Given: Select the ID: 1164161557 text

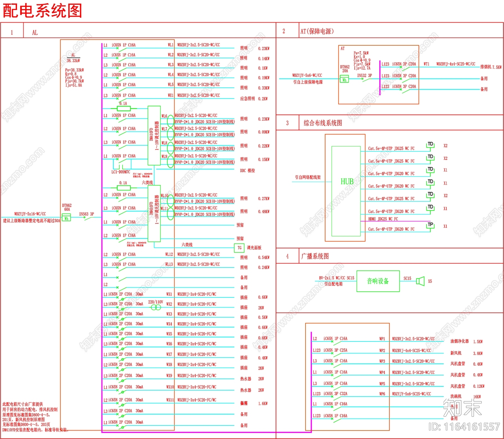Looking at the screenshot, I should tap(464, 426).
